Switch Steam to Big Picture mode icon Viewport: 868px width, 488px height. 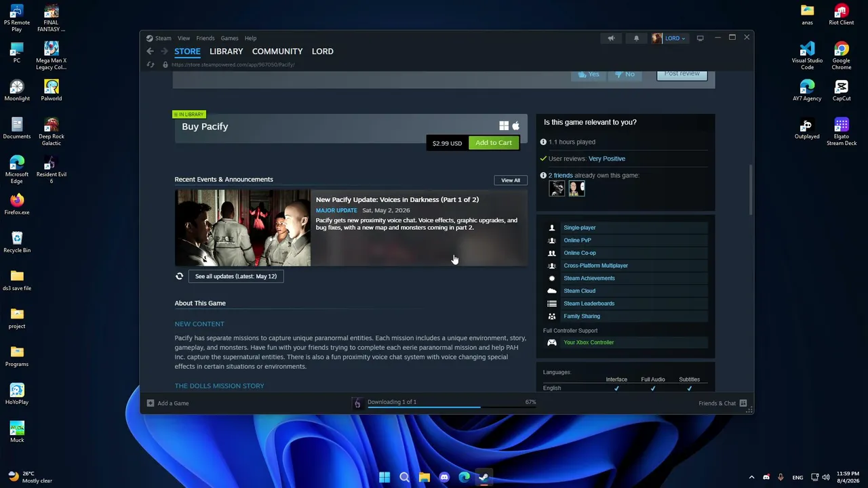coord(701,38)
